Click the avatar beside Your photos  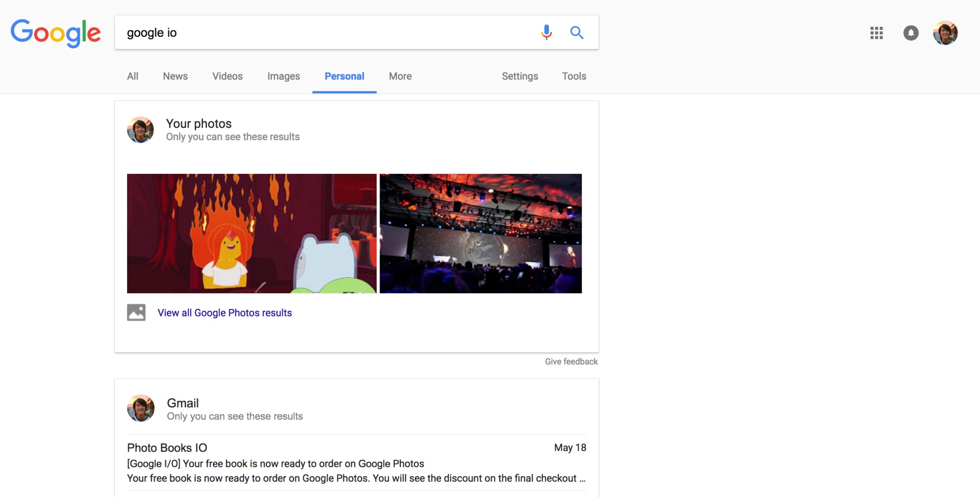tap(141, 130)
